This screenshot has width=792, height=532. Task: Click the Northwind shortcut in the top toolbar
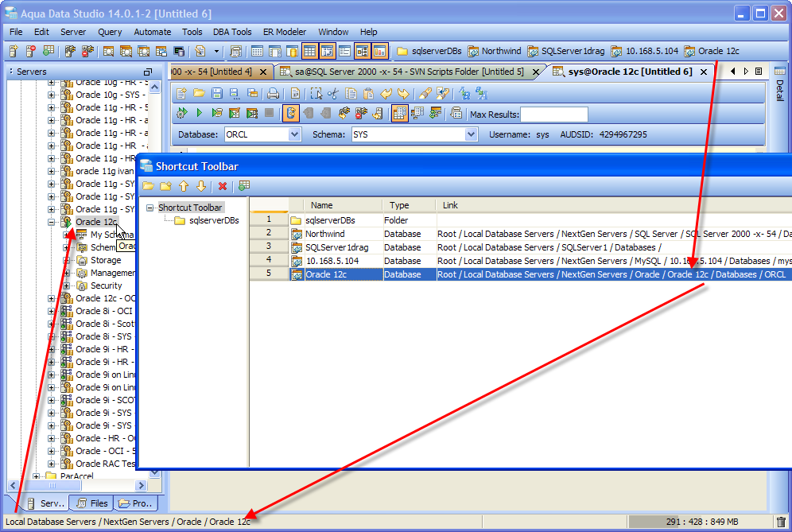pos(495,51)
